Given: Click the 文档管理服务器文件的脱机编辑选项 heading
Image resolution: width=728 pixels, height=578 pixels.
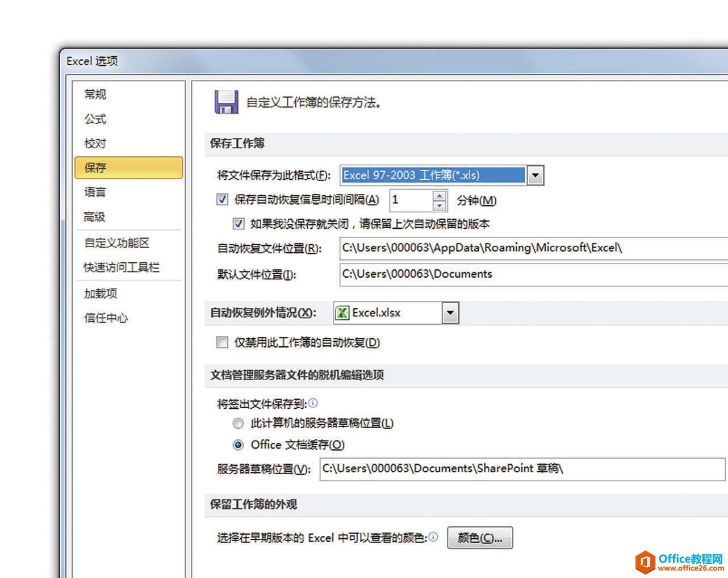Looking at the screenshot, I should pyautogui.click(x=297, y=375).
